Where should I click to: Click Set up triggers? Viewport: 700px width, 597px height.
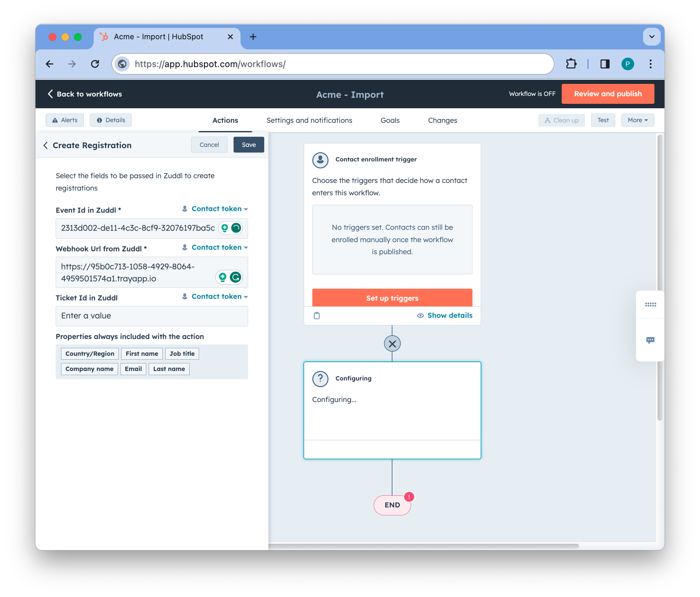click(x=392, y=298)
